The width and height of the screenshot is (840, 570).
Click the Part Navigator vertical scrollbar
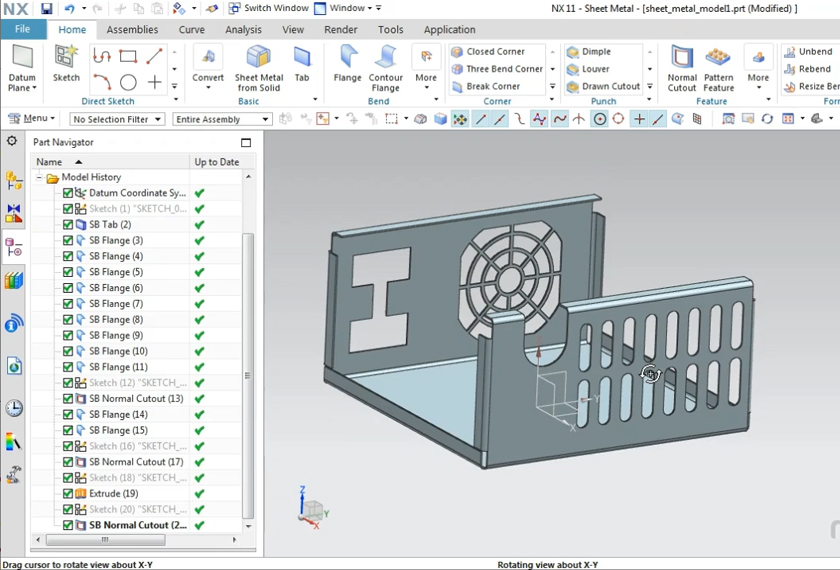pos(248,376)
